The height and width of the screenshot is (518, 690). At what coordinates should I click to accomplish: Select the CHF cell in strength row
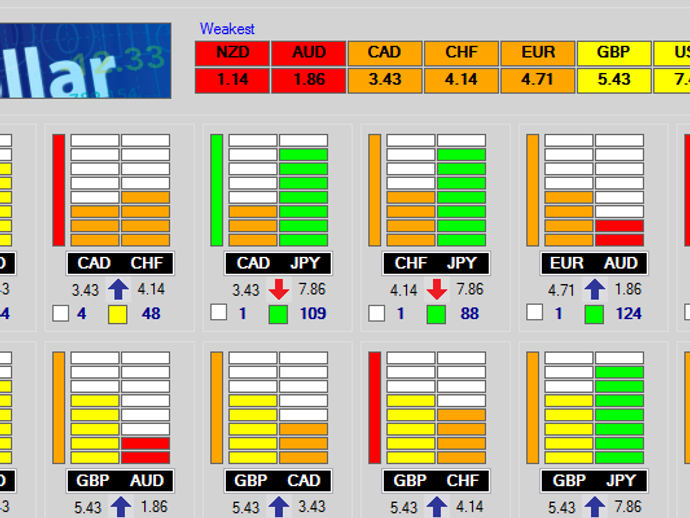click(x=461, y=53)
